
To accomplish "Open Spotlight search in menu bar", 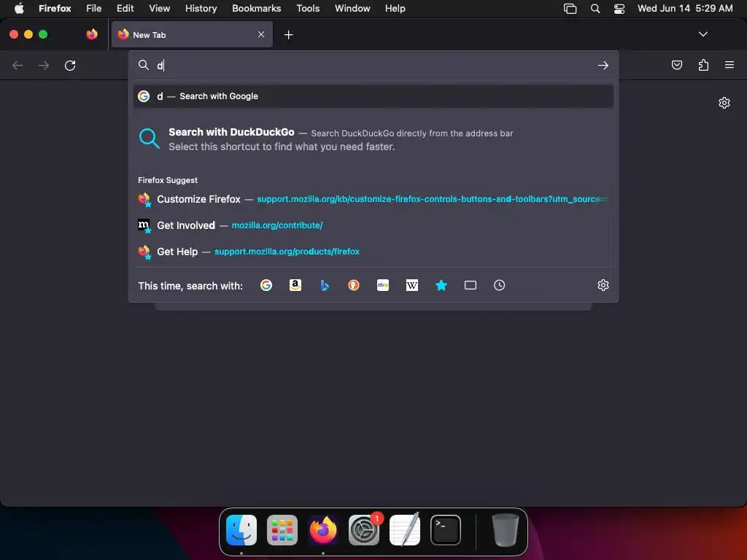I will pos(595,8).
